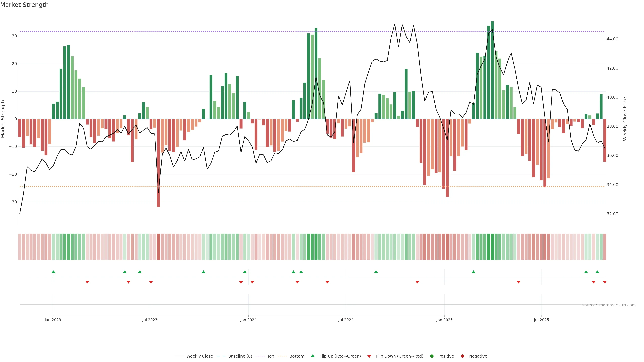The width and height of the screenshot is (644, 362).
Task: Click the Jul 2024 x-axis label
Action: point(346,320)
